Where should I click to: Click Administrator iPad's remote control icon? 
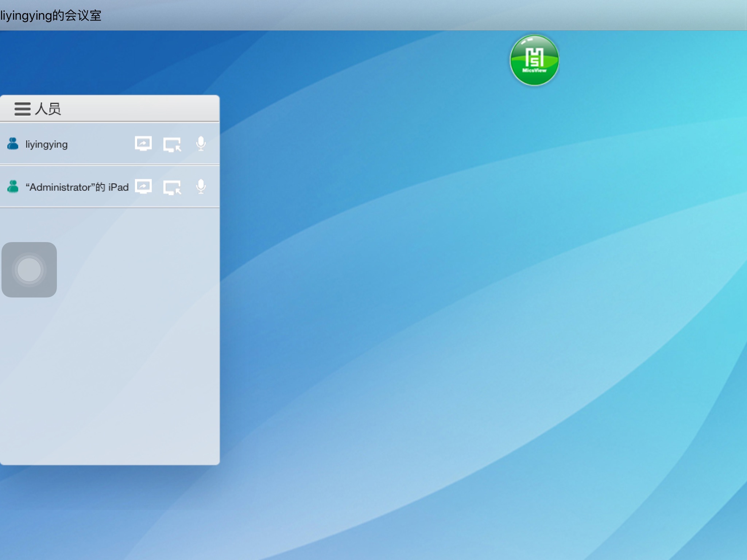pyautogui.click(x=172, y=187)
